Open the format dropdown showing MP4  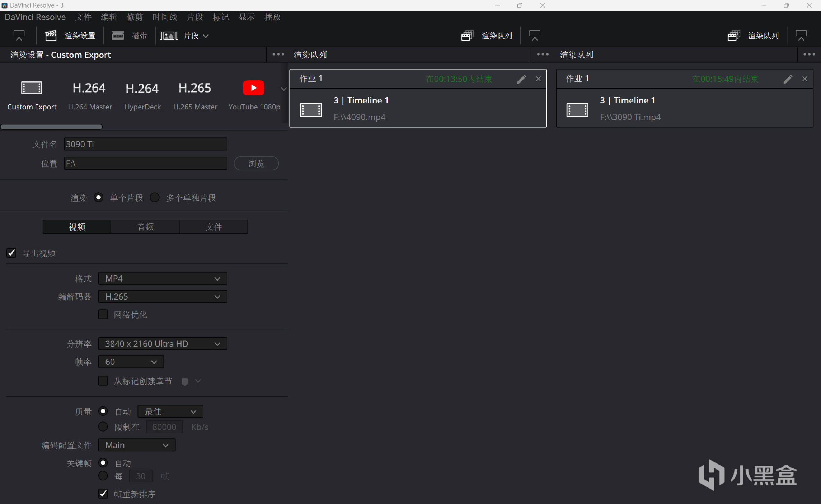tap(163, 279)
